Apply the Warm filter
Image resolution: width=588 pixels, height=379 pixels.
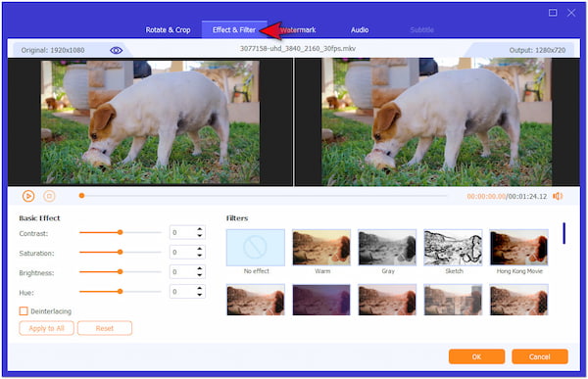321,248
